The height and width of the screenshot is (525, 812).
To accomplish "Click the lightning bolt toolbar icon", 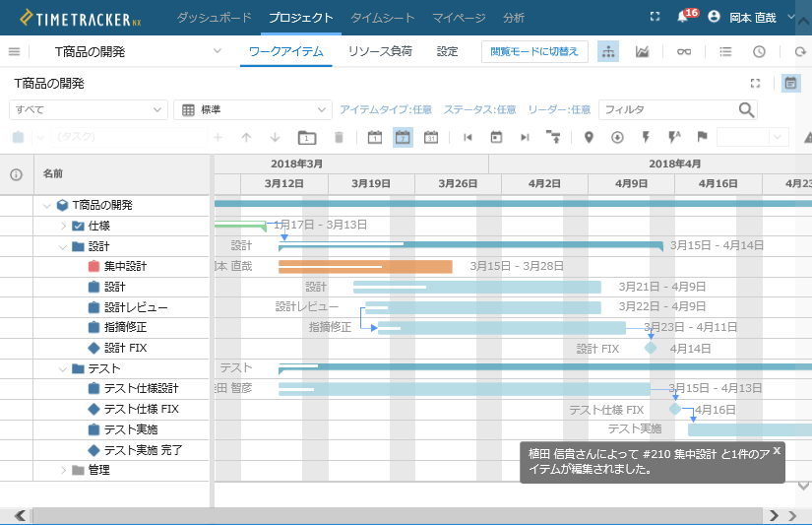I will point(646,138).
